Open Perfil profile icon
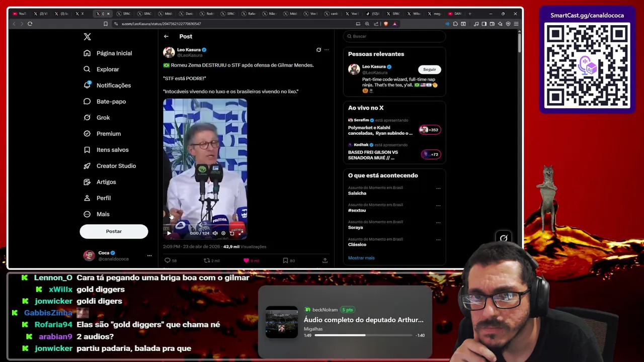 pyautogui.click(x=87, y=198)
